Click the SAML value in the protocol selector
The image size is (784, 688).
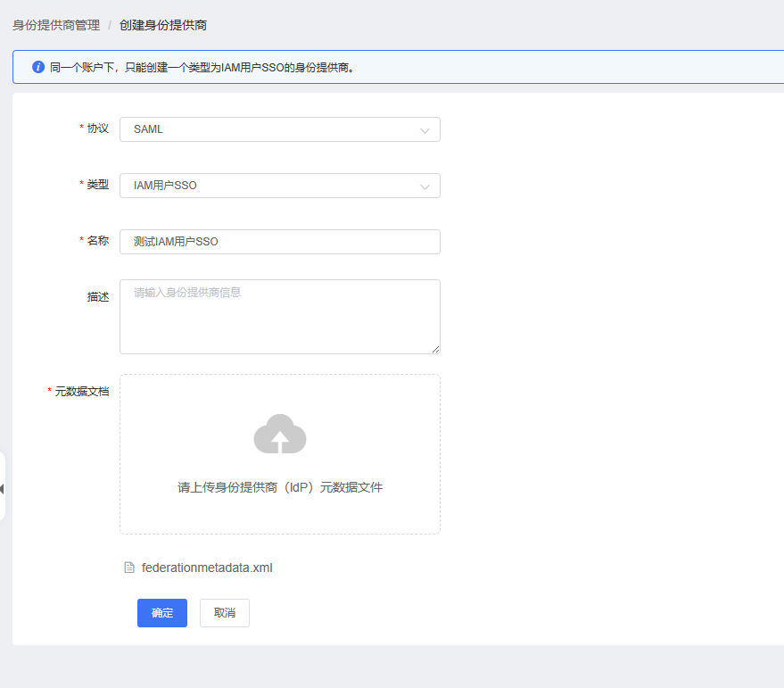pyautogui.click(x=149, y=129)
